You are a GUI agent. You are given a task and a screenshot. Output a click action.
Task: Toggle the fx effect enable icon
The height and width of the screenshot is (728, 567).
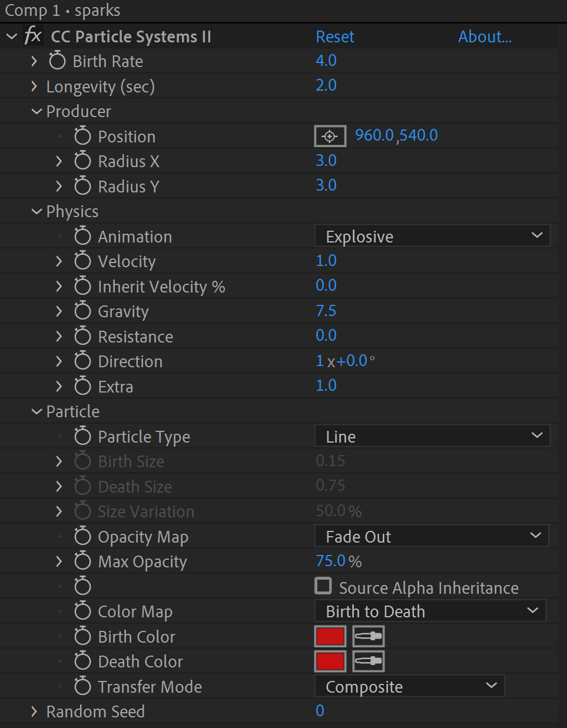[32, 36]
